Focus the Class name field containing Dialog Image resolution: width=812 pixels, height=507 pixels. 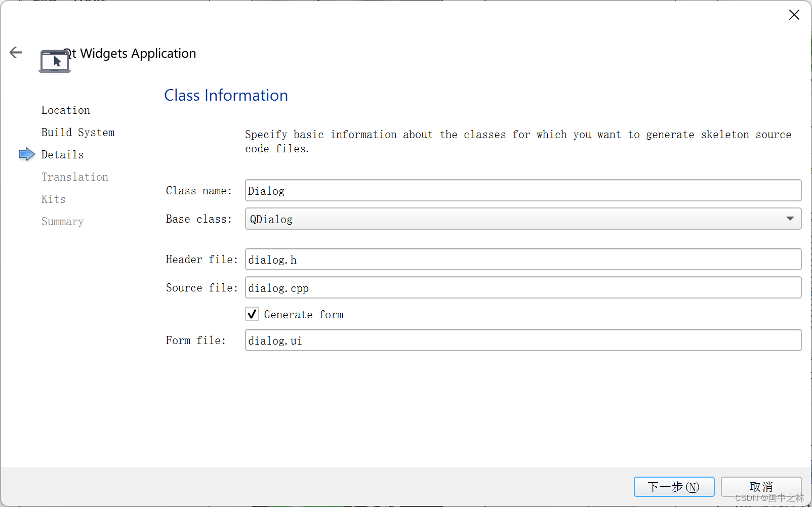pyautogui.click(x=523, y=190)
